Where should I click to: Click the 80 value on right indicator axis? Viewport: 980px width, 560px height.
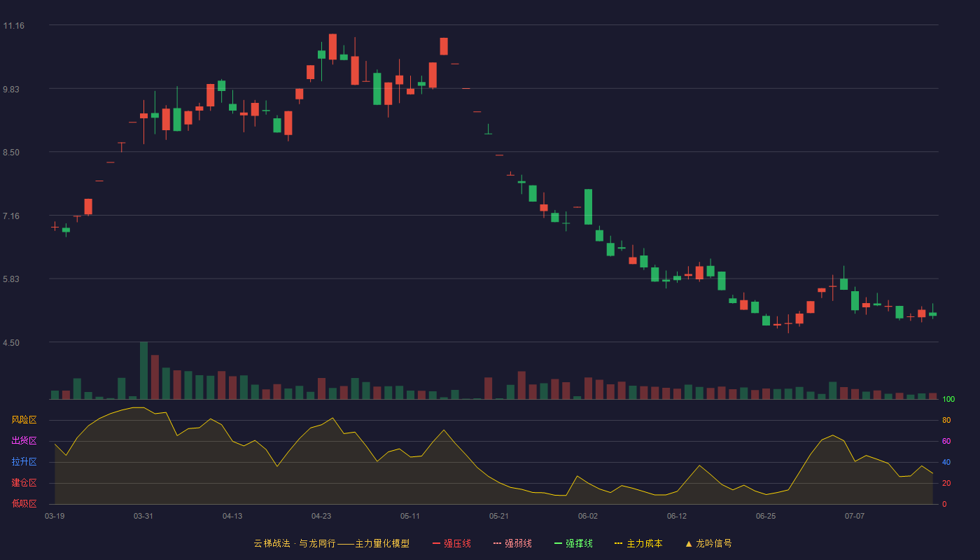pyautogui.click(x=946, y=420)
